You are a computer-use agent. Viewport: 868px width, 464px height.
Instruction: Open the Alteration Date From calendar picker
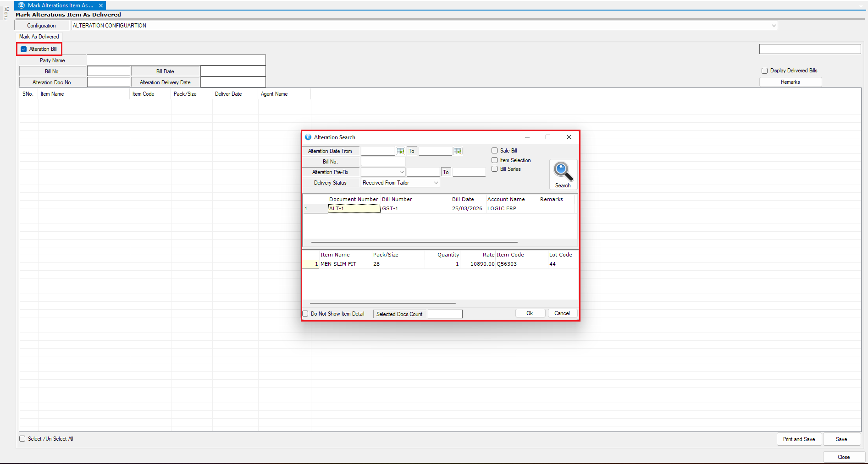coord(400,151)
